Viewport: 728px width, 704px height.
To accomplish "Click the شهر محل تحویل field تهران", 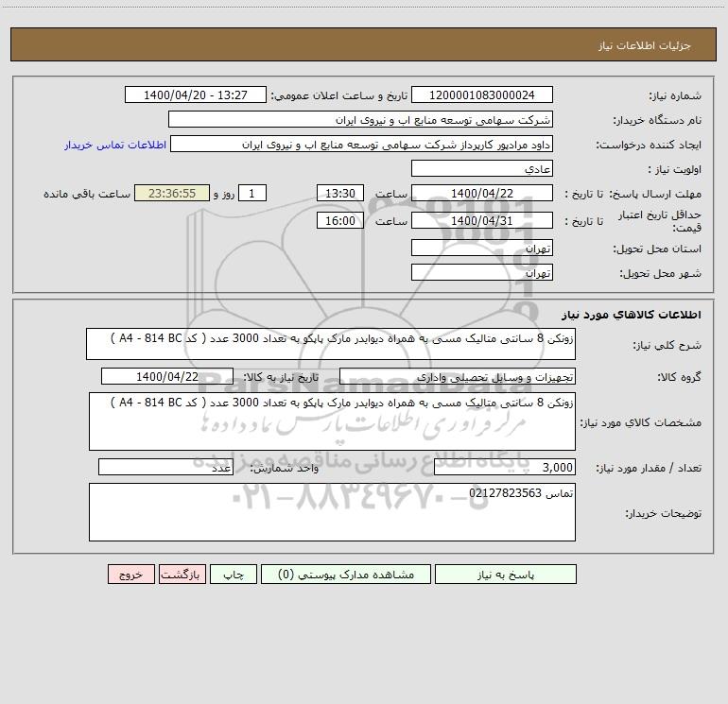I will click(482, 272).
